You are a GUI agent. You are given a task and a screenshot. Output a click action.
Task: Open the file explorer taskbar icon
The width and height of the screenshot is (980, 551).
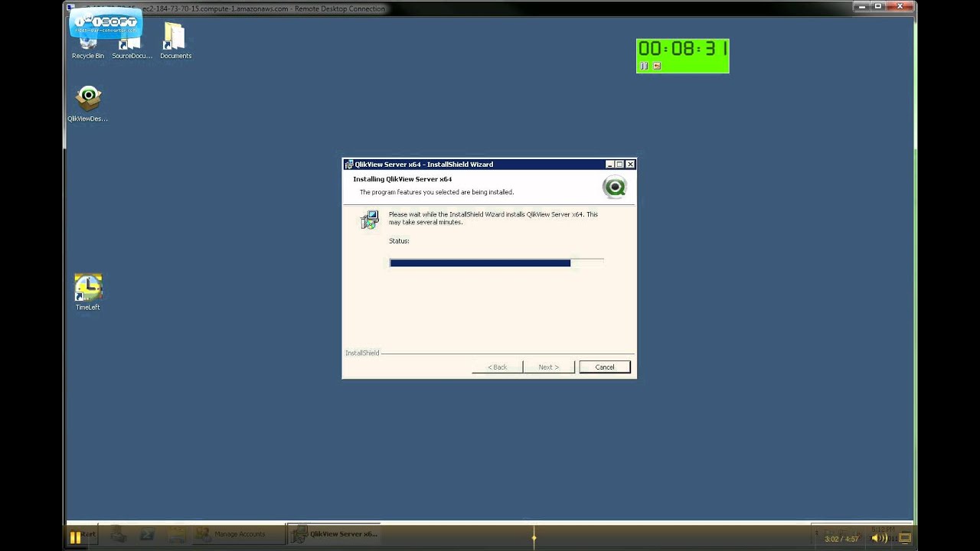tap(177, 534)
